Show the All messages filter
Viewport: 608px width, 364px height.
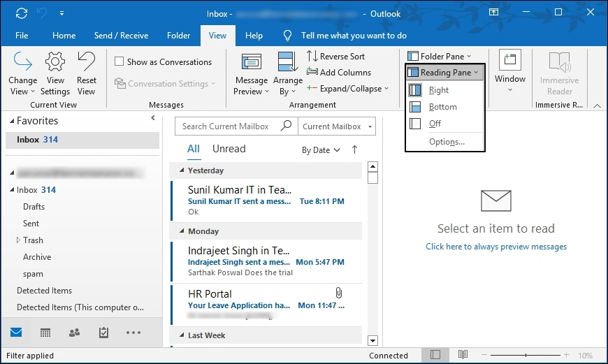coord(194,149)
